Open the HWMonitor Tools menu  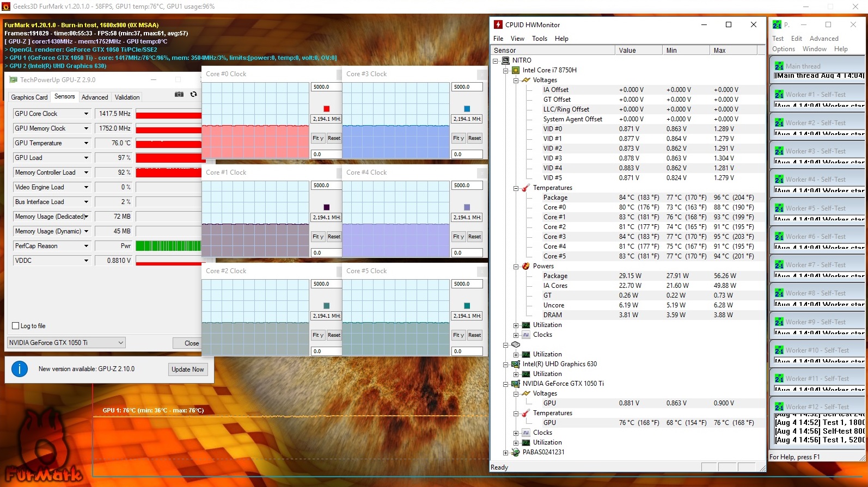pyautogui.click(x=540, y=39)
